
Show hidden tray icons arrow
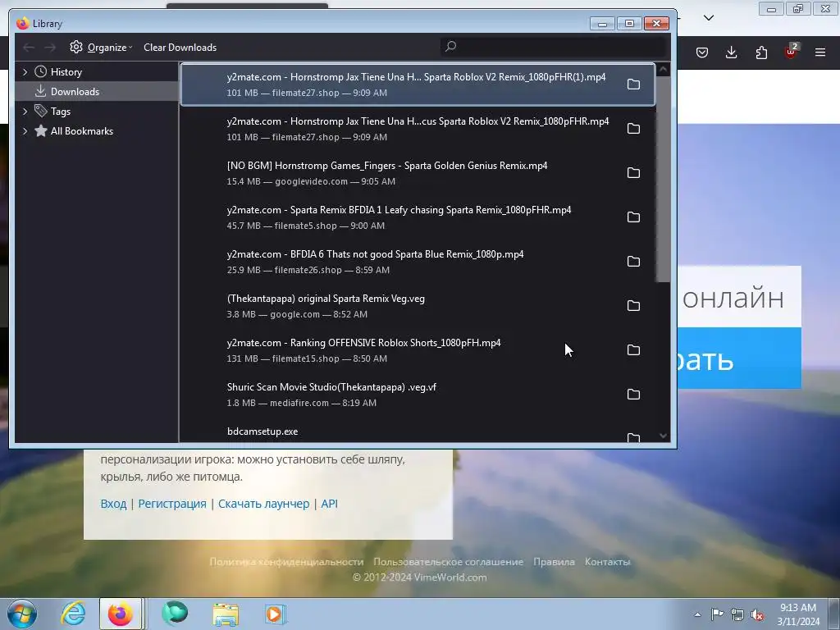(x=697, y=614)
